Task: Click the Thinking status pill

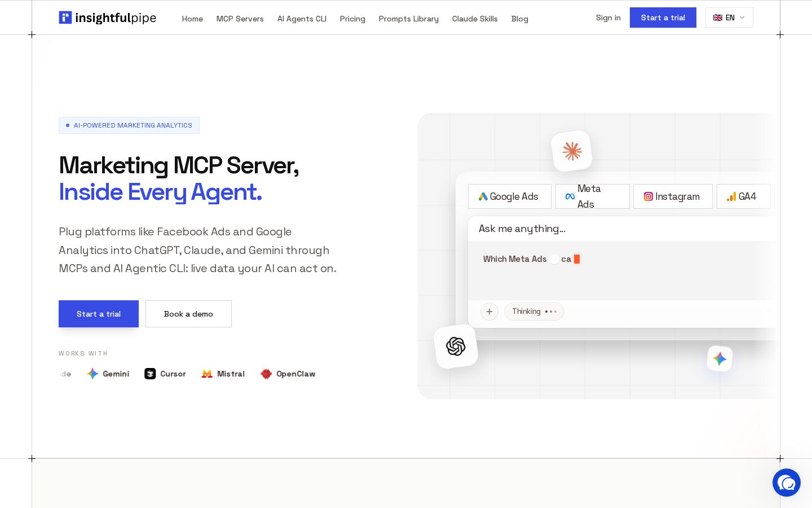Action: coord(534,312)
